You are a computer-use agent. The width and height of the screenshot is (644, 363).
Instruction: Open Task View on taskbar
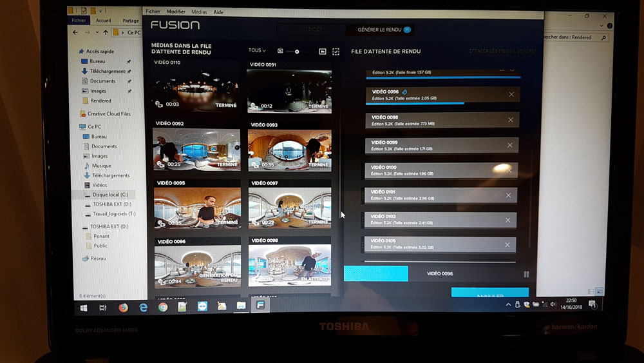tap(102, 308)
